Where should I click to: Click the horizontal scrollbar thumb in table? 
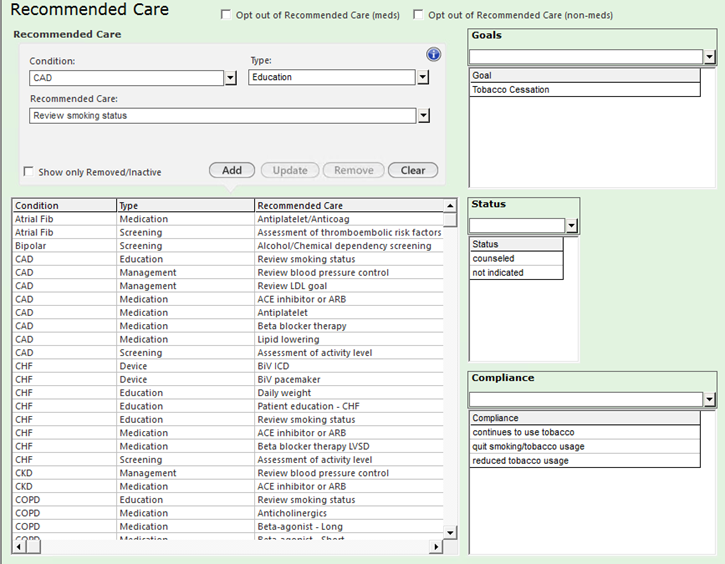[x=32, y=547]
